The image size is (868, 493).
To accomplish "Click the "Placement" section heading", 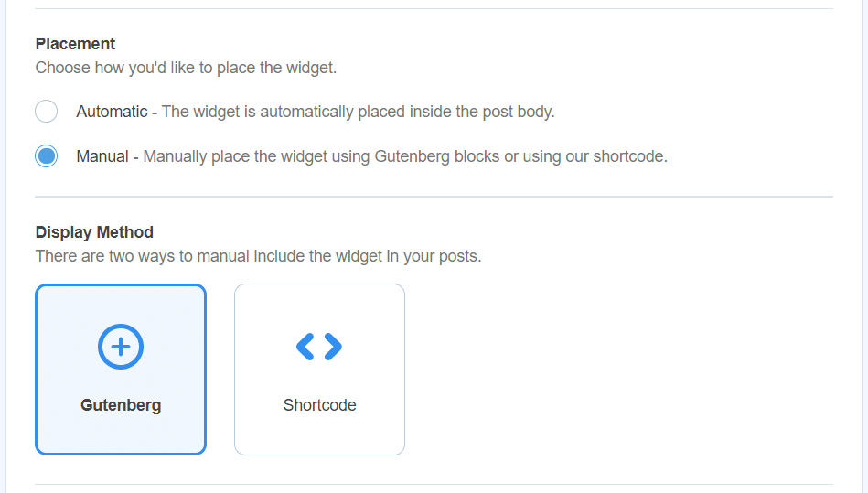I will tap(75, 44).
